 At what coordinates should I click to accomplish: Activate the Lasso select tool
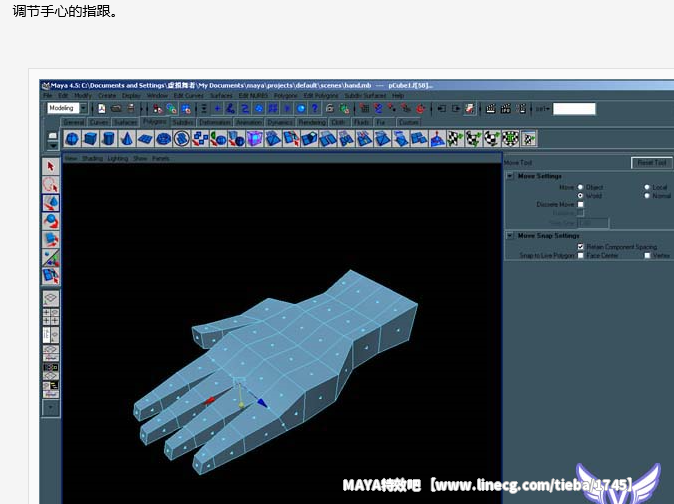coord(51,184)
